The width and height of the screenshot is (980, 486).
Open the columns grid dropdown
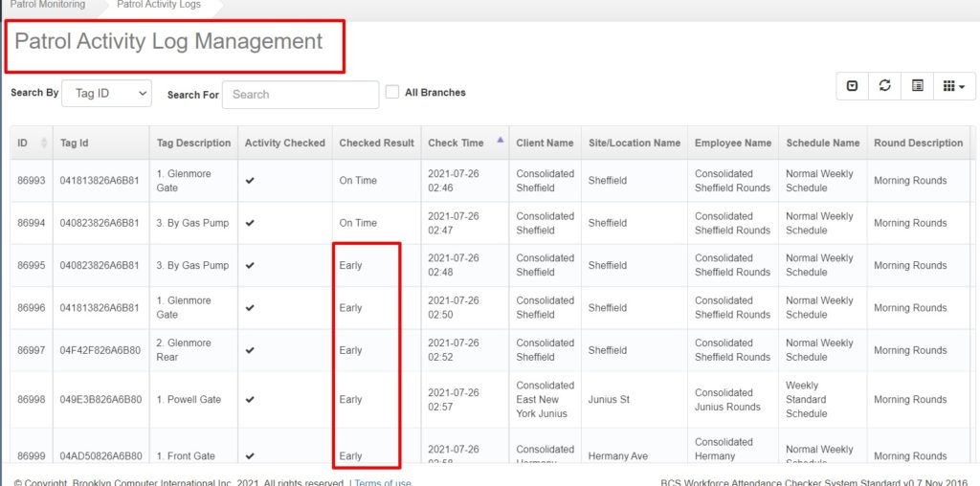pos(952,86)
